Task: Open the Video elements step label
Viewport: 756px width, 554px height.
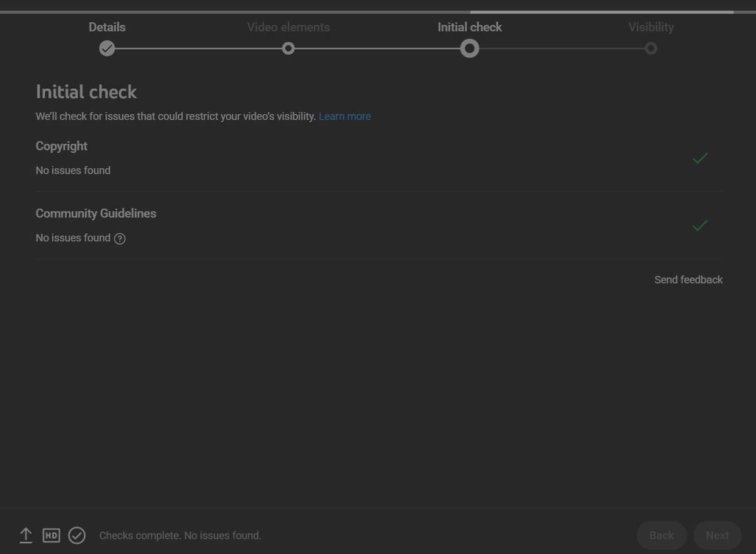Action: pos(289,27)
